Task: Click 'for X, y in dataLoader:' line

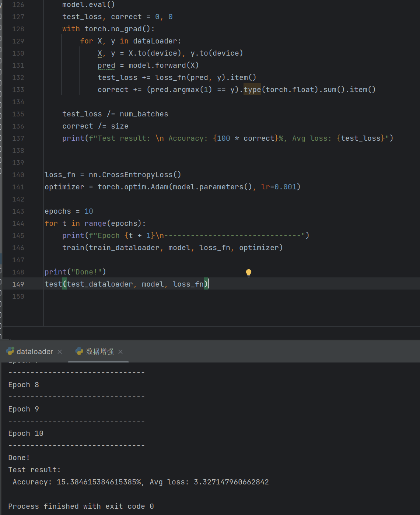Action: (x=131, y=41)
